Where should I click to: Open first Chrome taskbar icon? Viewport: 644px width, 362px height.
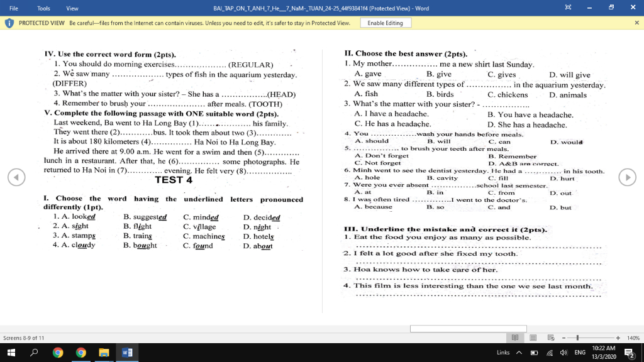(57, 353)
